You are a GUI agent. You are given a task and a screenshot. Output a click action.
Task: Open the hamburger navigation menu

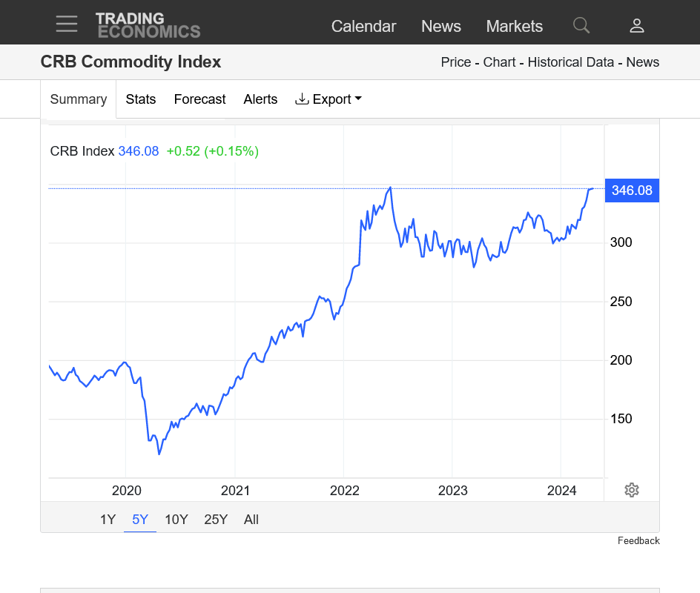click(x=67, y=23)
